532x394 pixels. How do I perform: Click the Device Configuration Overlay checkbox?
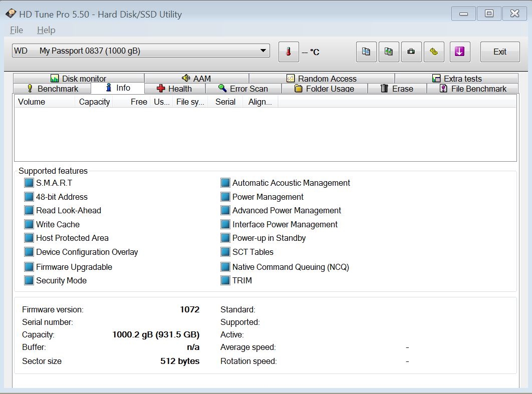[x=29, y=252]
